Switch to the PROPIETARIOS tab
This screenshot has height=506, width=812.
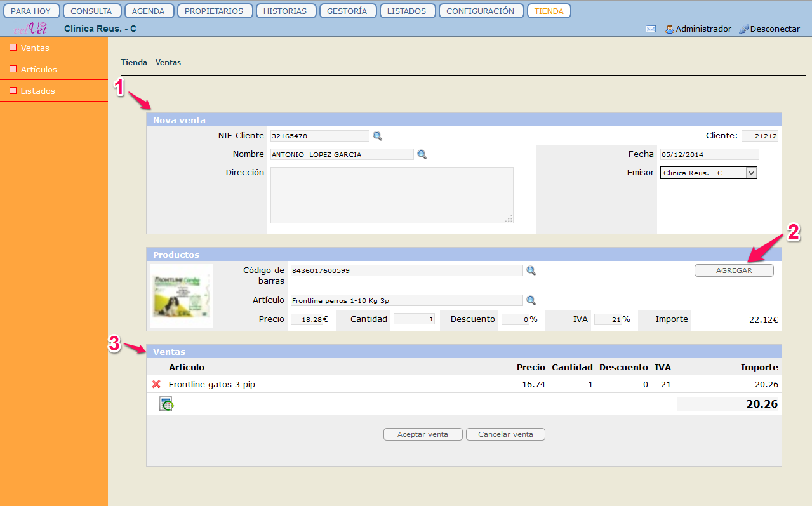215,11
